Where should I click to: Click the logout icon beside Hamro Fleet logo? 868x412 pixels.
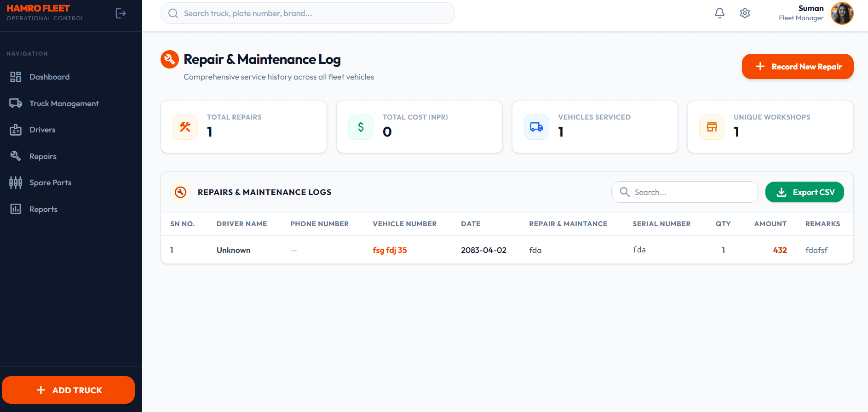[x=121, y=13]
